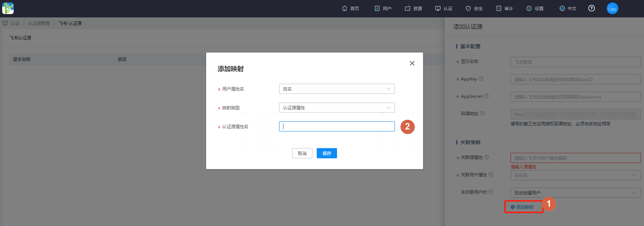Click the user icon beside 用户

377,9
